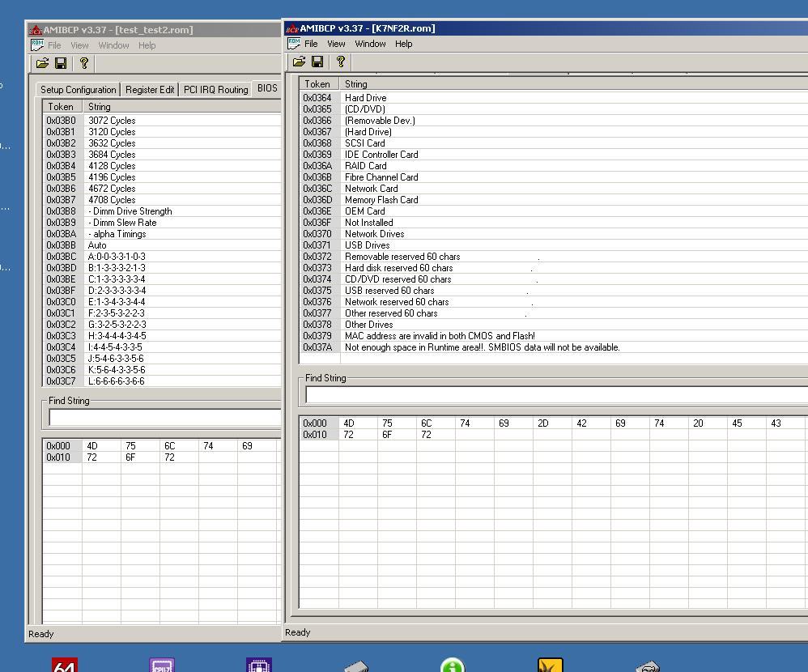This screenshot has width=808, height=672.
Task: Open the File menu in K7NF2R.rom window
Action: [x=311, y=44]
